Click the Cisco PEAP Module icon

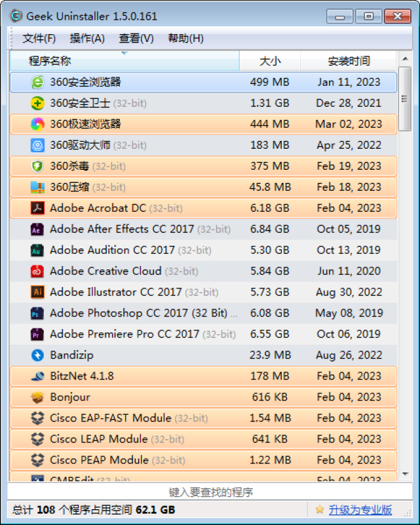point(37,460)
